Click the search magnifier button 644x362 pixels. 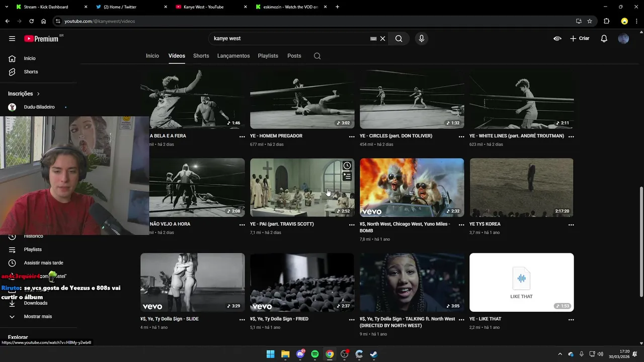(398, 39)
